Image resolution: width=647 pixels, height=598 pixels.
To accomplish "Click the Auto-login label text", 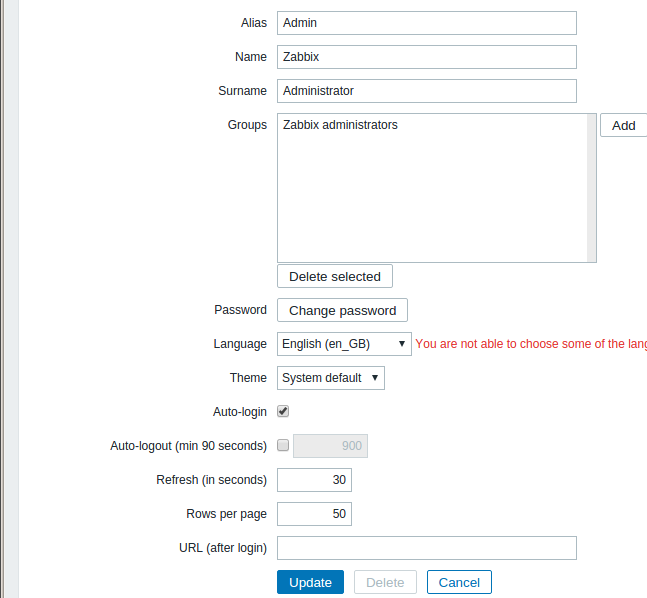I will point(240,411).
